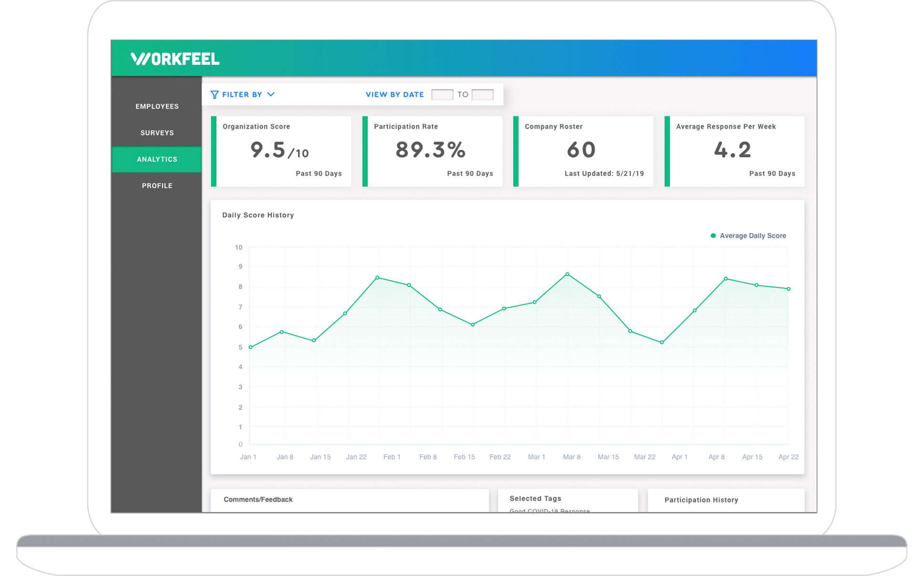Expand the Filter By chevron
Image resolution: width=924 pixels, height=576 pixels.
click(x=271, y=94)
